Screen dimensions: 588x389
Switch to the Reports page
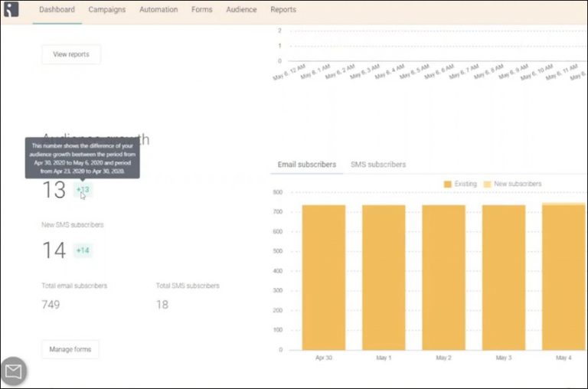283,10
